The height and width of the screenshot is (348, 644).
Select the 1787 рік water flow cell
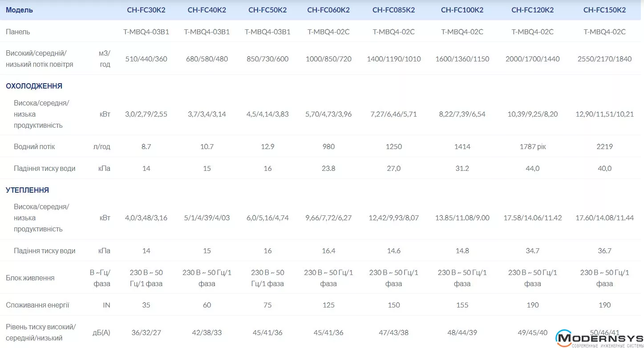pos(532,146)
